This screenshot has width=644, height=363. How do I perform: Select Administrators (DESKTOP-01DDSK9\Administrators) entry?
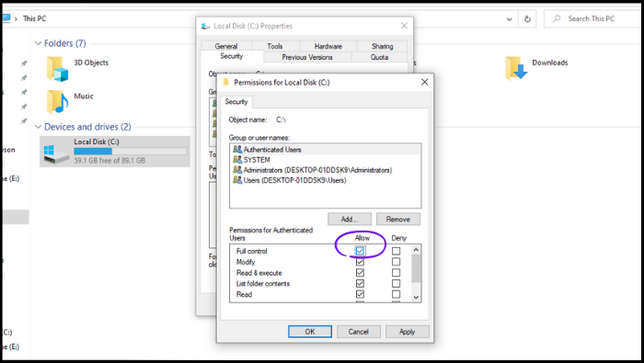point(326,170)
